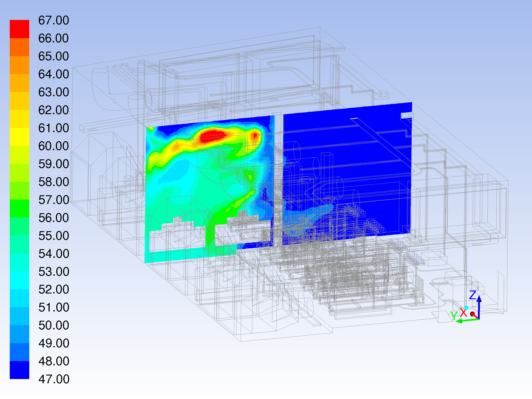This screenshot has width=532, height=399.
Task: Select the legend band between 54.00 and 55.00
Action: (x=20, y=244)
